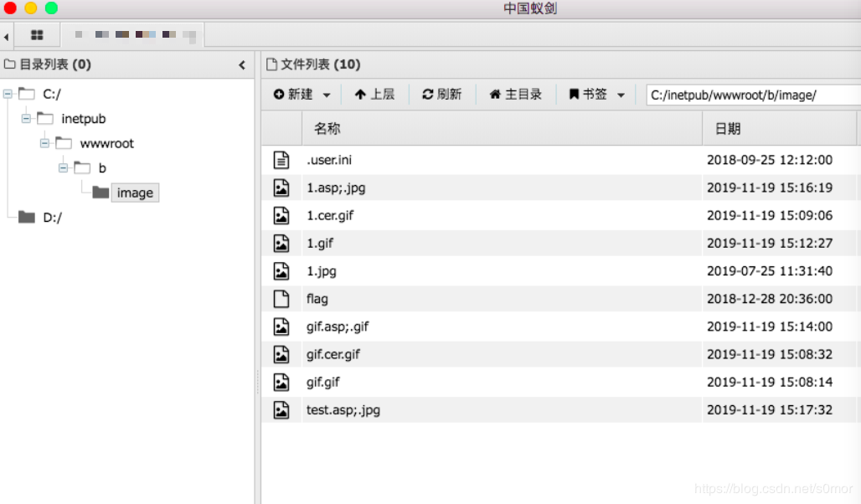Click the 1.asp;.jpg image icon
The image size is (861, 504).
[281, 188]
